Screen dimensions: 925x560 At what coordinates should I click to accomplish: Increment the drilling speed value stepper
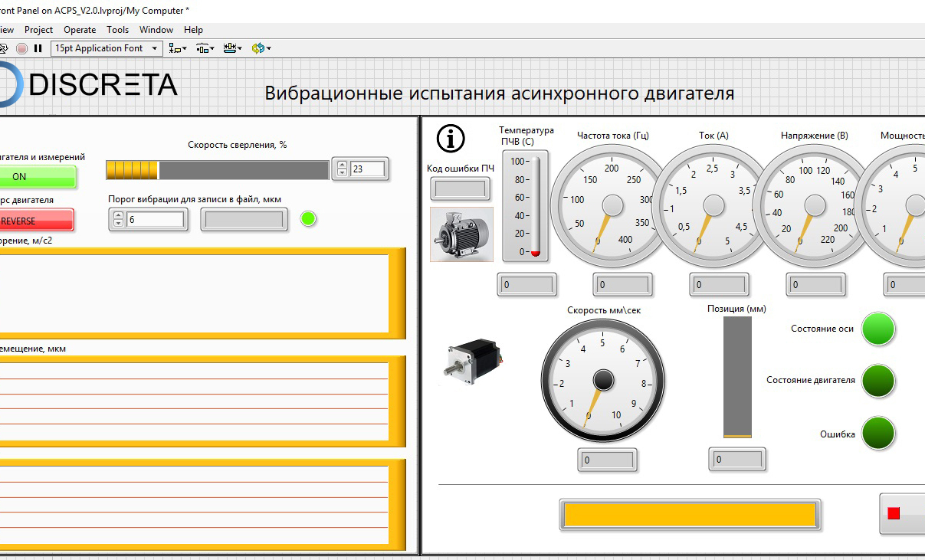tap(343, 165)
